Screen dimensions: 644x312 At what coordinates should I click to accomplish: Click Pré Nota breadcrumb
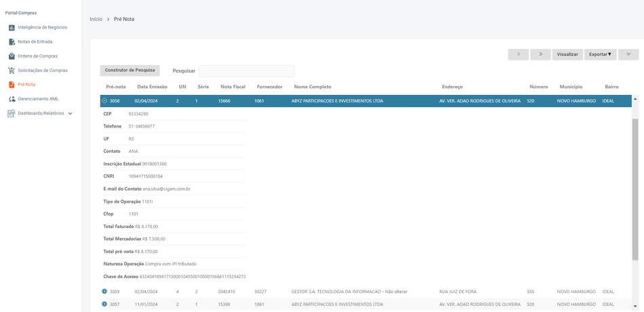[x=124, y=19]
